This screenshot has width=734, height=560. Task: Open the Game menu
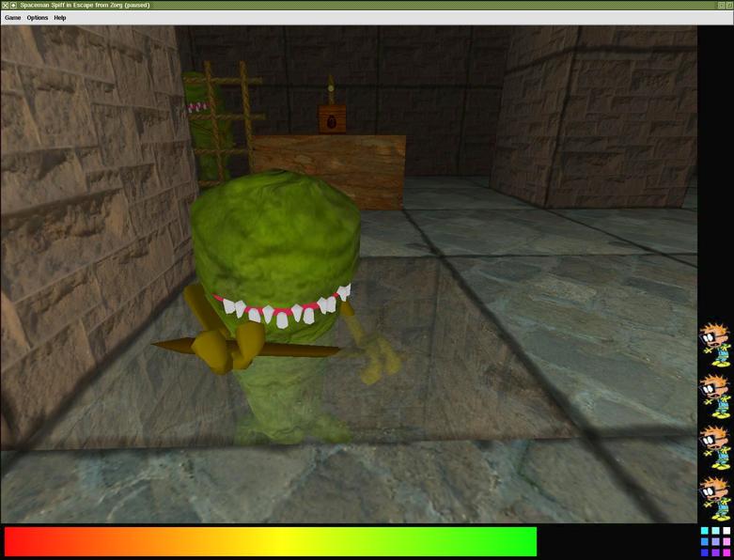12,18
